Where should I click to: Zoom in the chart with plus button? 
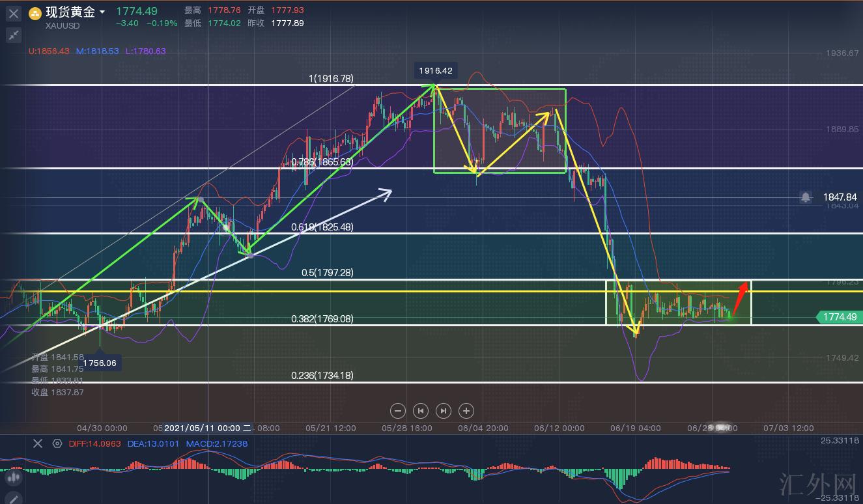pyautogui.click(x=466, y=411)
